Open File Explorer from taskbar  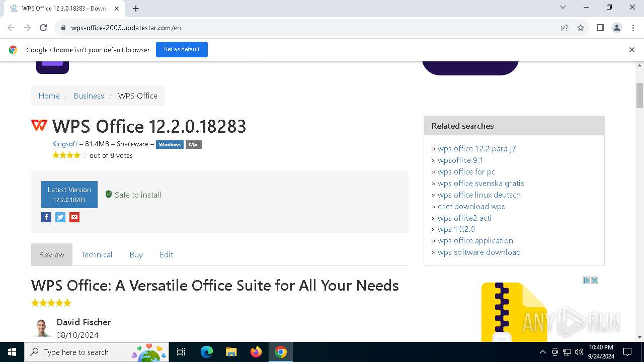231,352
